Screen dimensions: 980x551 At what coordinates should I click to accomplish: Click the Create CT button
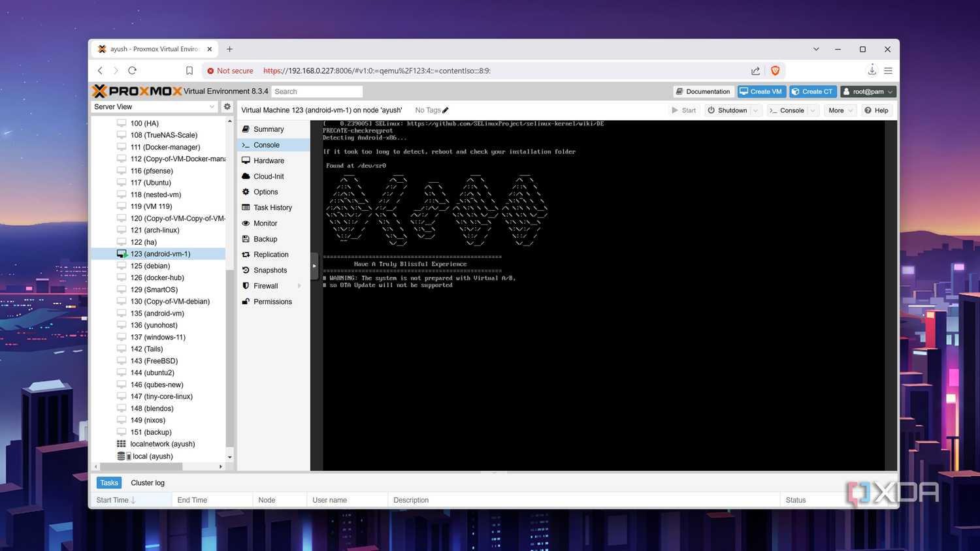click(813, 91)
